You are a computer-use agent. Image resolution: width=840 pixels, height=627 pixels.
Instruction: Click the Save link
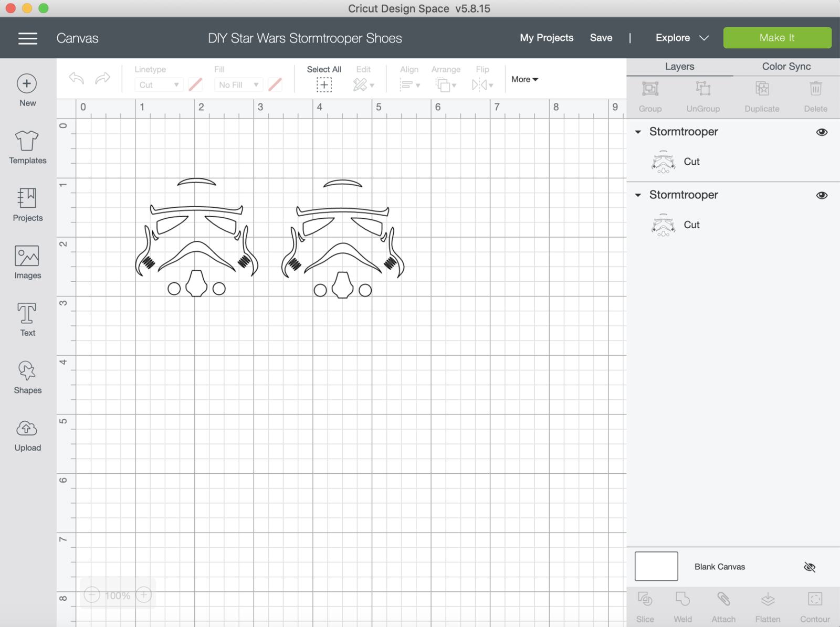tap(601, 38)
